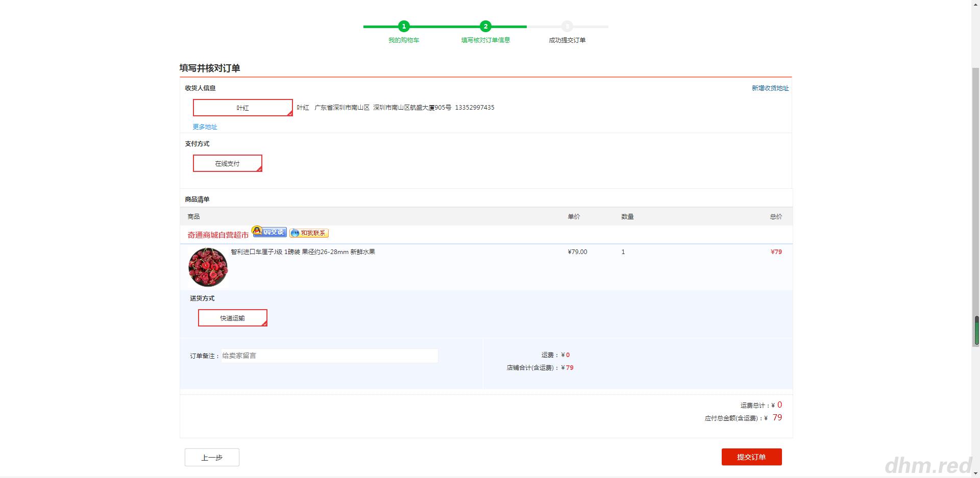The image size is (980, 478).
Task: Click the 商品清单 section heading
Action: click(197, 199)
